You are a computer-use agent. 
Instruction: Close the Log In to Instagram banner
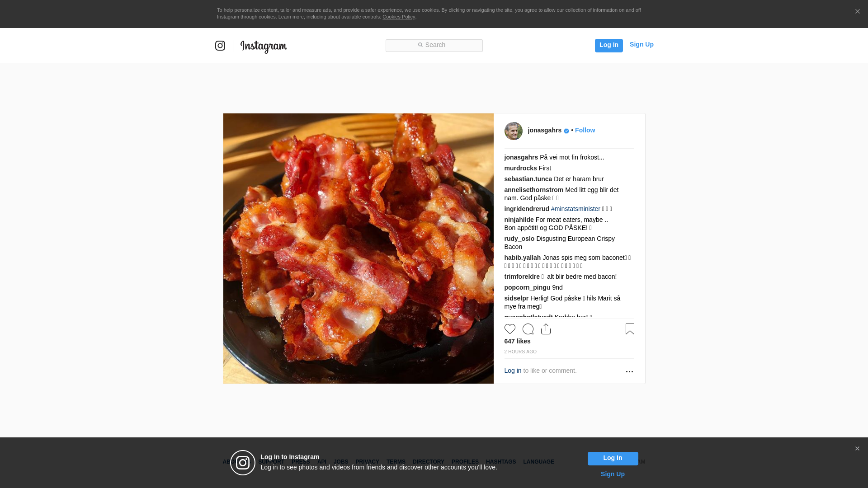[857, 449]
